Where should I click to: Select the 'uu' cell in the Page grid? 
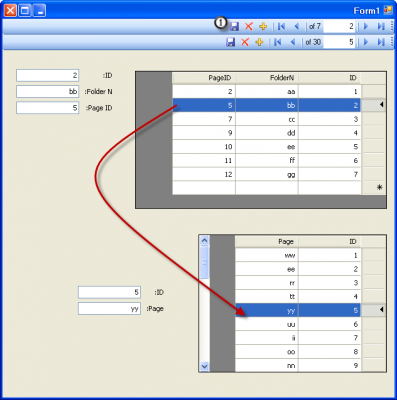click(x=267, y=324)
